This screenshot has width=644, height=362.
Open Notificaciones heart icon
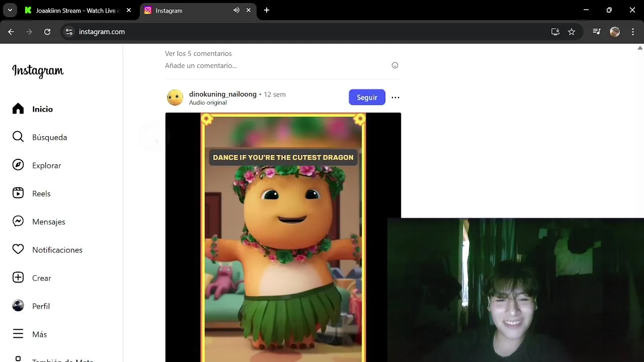[x=18, y=250]
